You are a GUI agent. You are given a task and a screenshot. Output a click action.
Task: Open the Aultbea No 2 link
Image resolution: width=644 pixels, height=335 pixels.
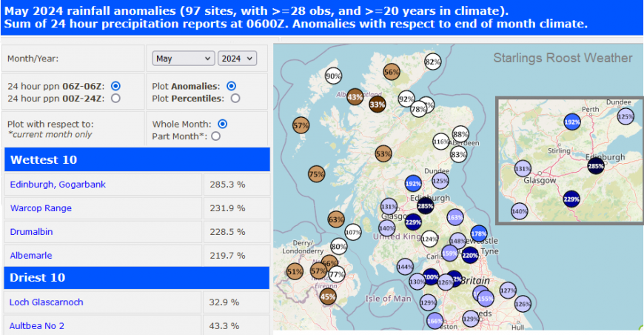click(37, 326)
